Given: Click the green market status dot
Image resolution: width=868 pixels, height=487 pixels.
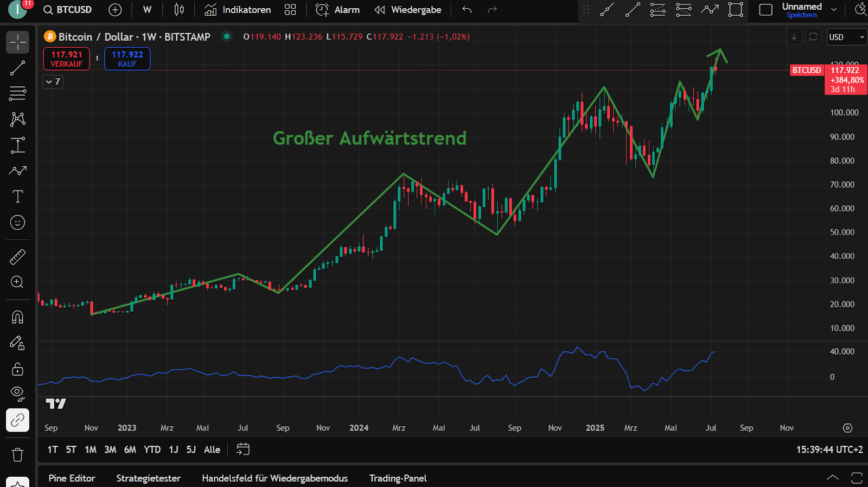Looking at the screenshot, I should click(x=227, y=36).
